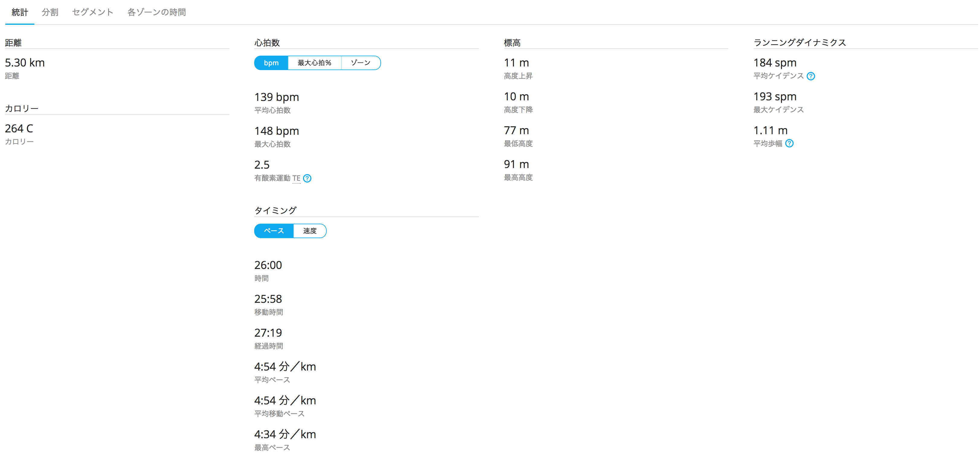Click the 1.11 m stride length
980x463 pixels.
point(770,130)
